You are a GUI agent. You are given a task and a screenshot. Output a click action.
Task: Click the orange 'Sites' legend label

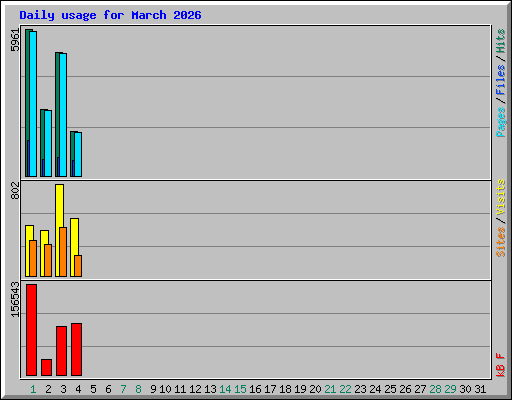click(500, 242)
